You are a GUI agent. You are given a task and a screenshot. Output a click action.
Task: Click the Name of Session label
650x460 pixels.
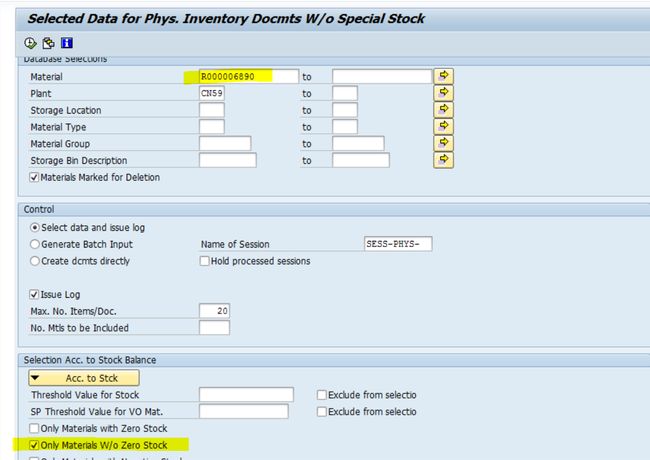pyautogui.click(x=235, y=245)
